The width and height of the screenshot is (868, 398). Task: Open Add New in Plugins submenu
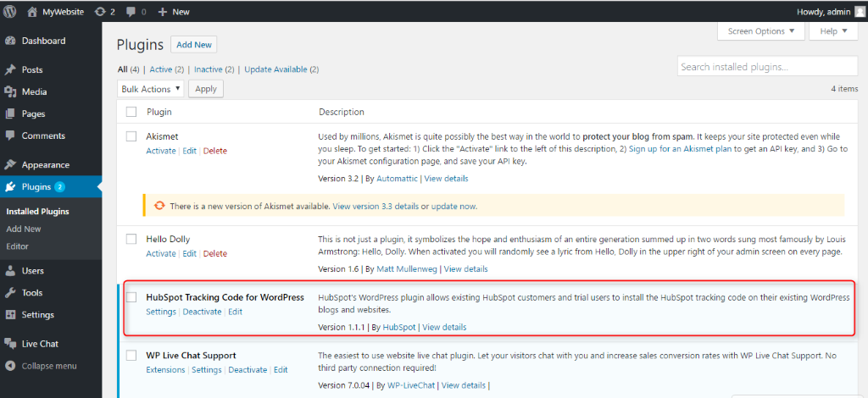coord(24,229)
